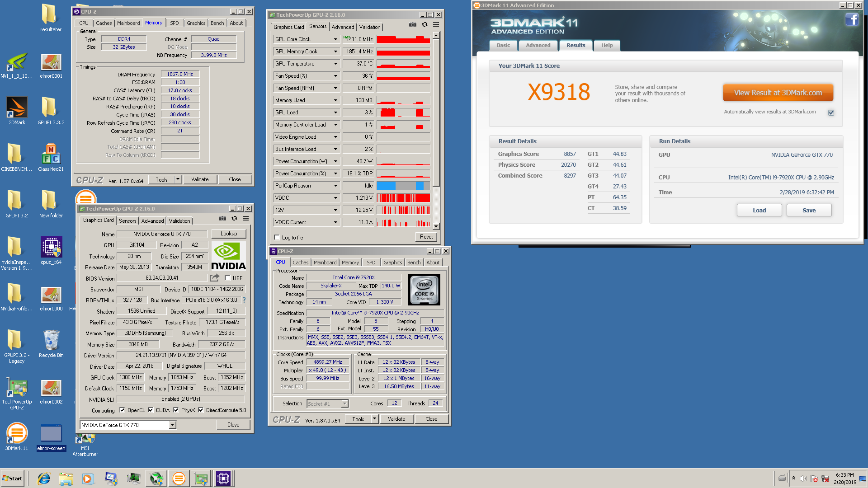Screen dimensions: 868x488
Task: Click the Facebook icon in 3DMark 11
Action: point(852,19)
